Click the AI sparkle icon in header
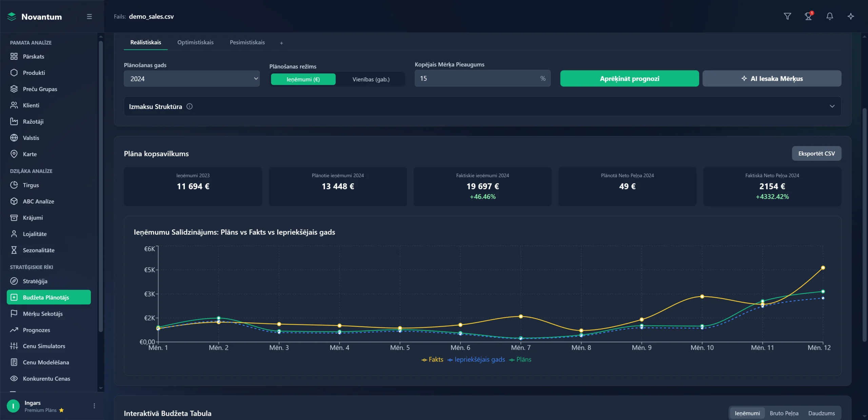 pos(850,16)
